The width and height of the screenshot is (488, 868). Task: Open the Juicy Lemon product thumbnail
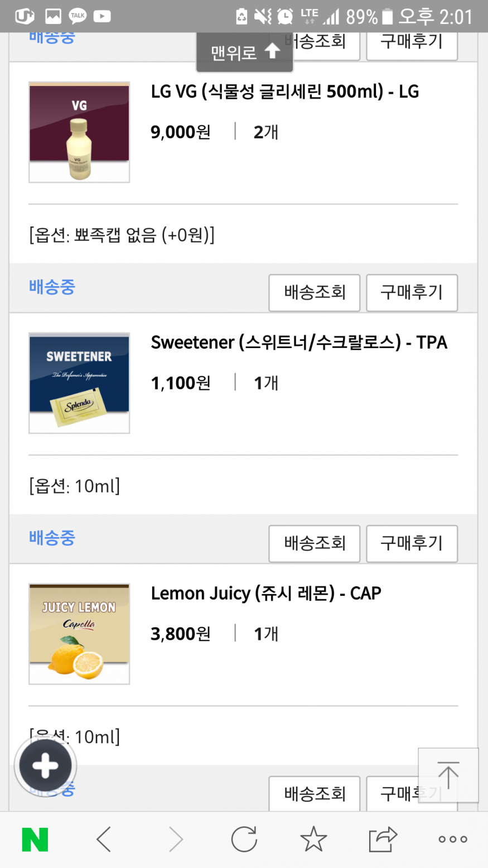(x=79, y=634)
